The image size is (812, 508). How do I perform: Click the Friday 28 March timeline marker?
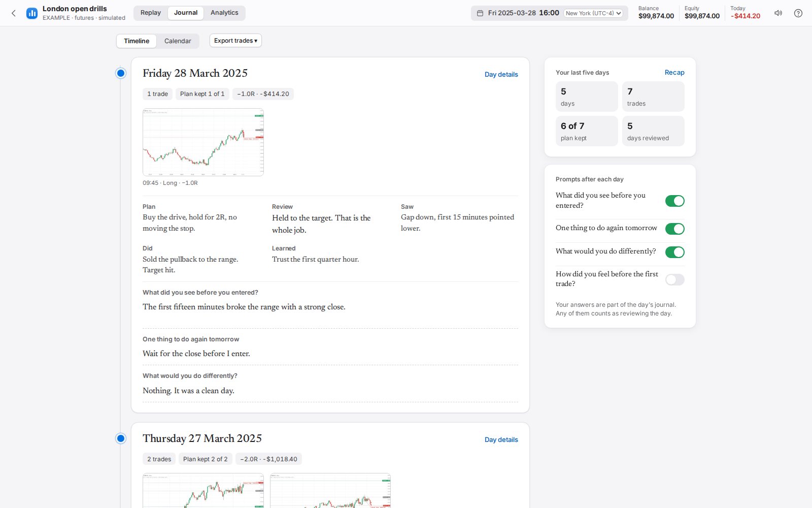[x=121, y=73]
